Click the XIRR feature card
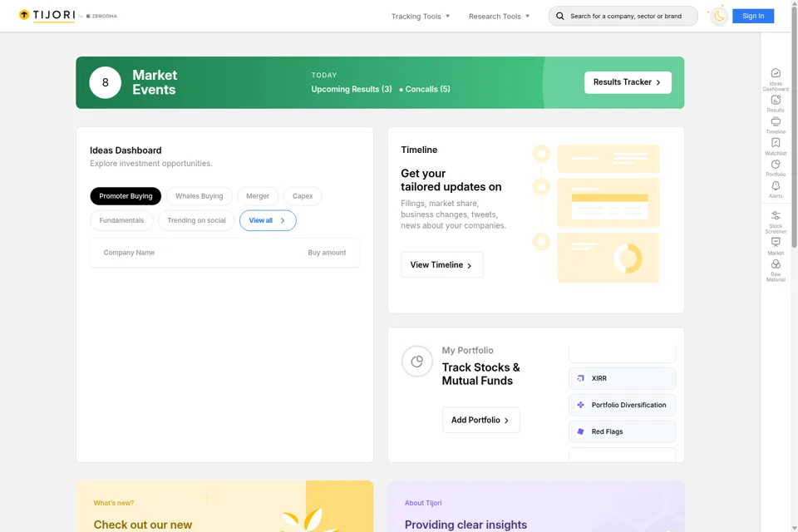The height and width of the screenshot is (532, 798). click(x=622, y=378)
